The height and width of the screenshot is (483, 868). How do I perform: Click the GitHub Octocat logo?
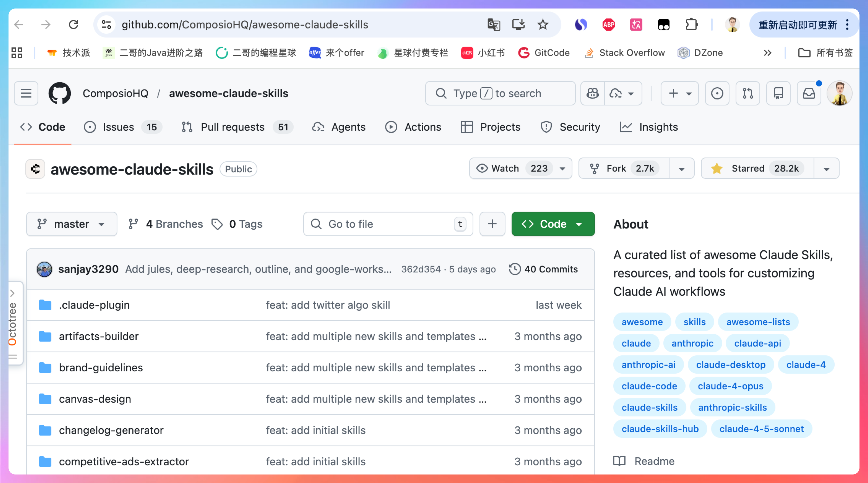click(60, 93)
